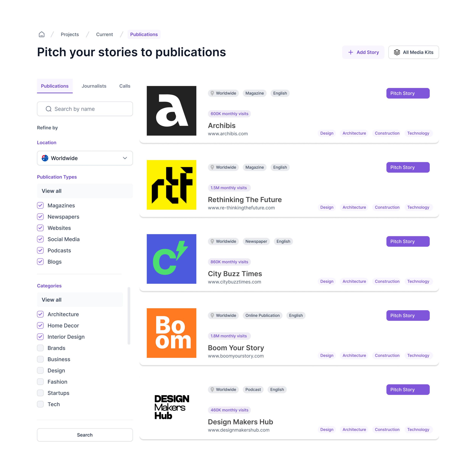This screenshot has height=465, width=476.
Task: Open the Rethinking The Future logo
Action: point(171,185)
